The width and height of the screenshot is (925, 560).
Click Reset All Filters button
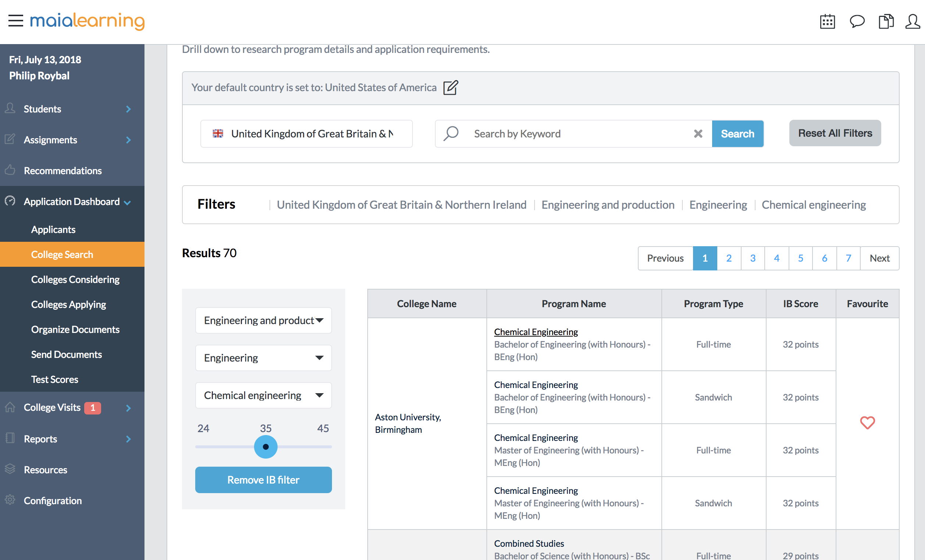[x=835, y=133]
